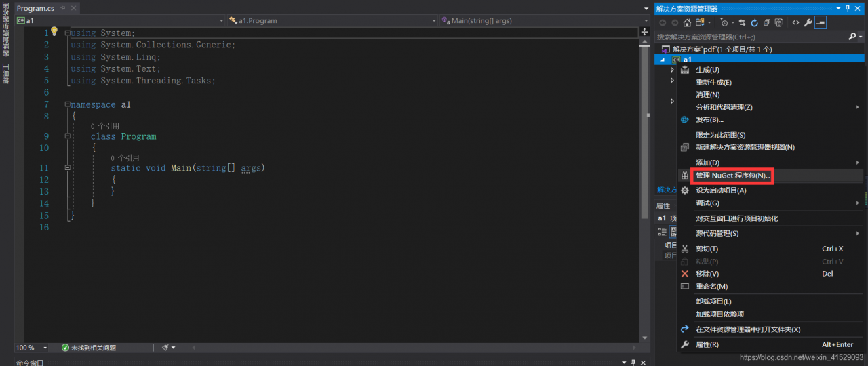The width and height of the screenshot is (868, 366).
Task: Open dropdown arrow next to pending changes filter
Action: [x=734, y=22]
